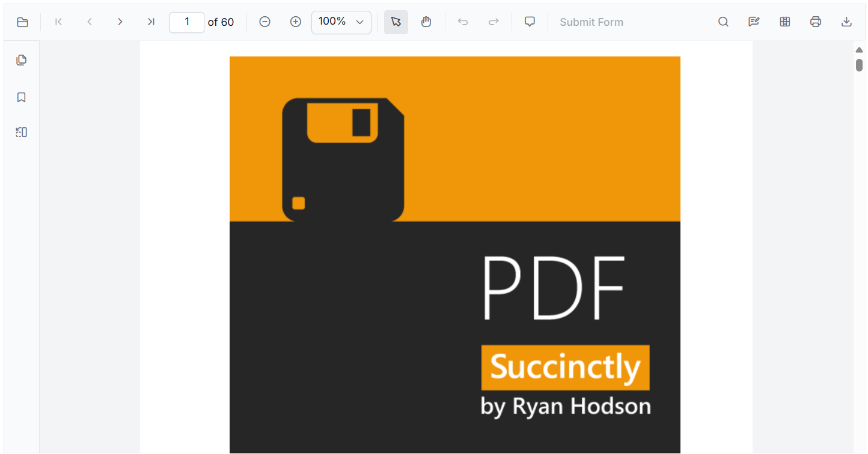Open the bookmarks panel

click(x=22, y=97)
